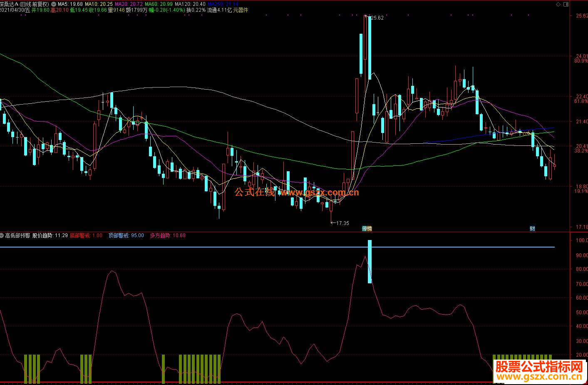
Task: Click the 股价趋势: 11.29 label
Action: 50,235
